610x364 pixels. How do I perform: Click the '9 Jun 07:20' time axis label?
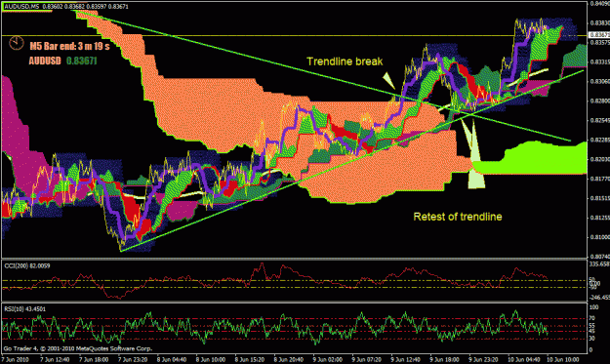tap(367, 360)
